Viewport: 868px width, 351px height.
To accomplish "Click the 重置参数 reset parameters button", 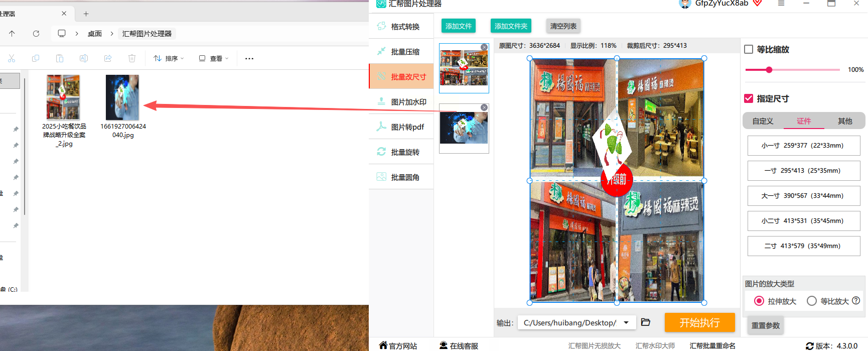I will tap(766, 325).
